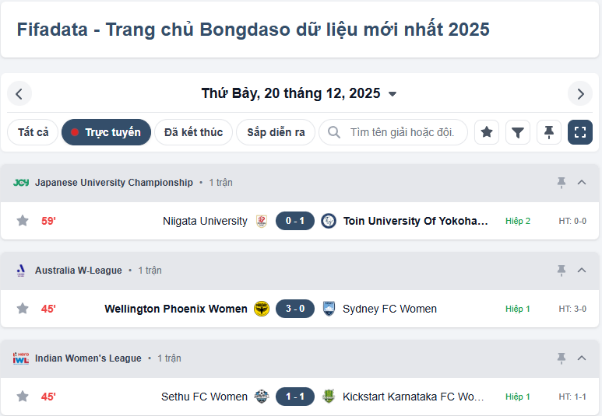
Task: Pin the Australia W-League section
Action: pyautogui.click(x=561, y=270)
